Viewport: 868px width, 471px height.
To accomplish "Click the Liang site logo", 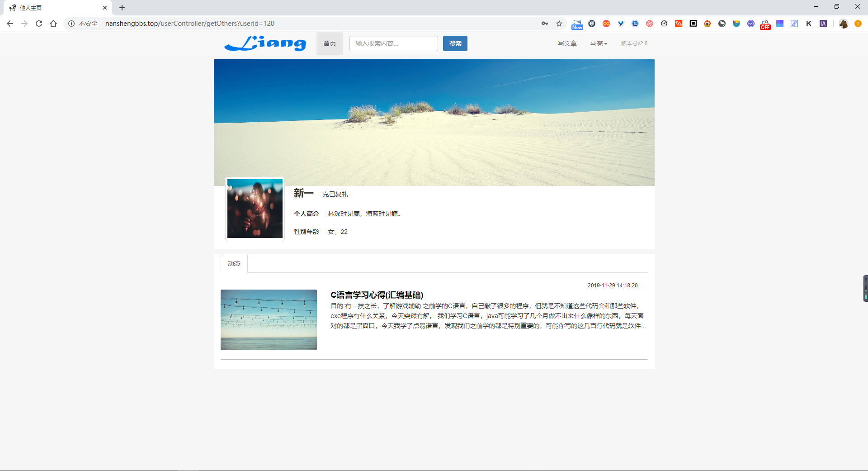I will click(x=265, y=43).
